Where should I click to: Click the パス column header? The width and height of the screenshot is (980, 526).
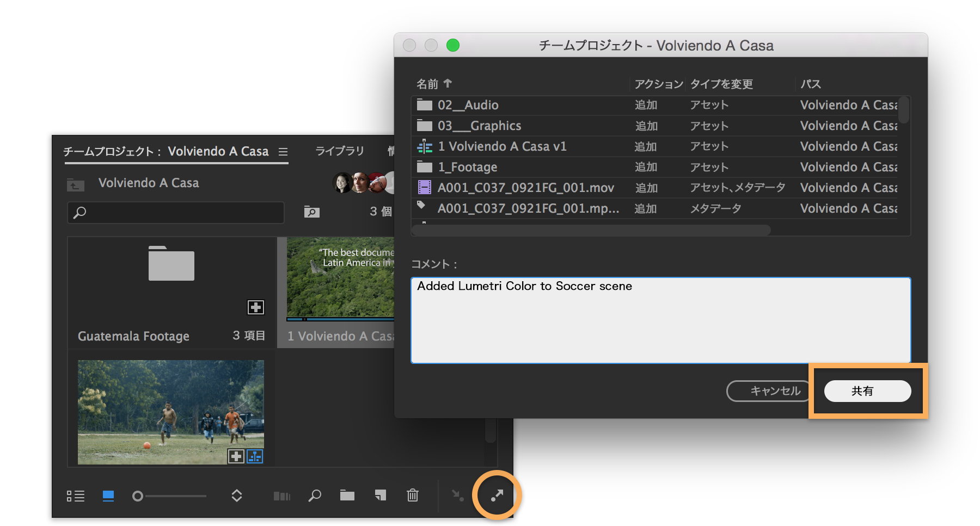811,84
